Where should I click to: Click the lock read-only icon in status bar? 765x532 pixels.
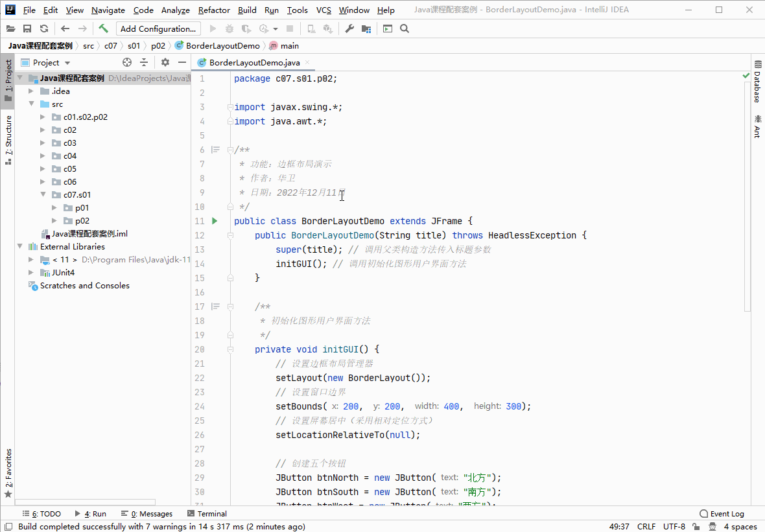coord(696,527)
